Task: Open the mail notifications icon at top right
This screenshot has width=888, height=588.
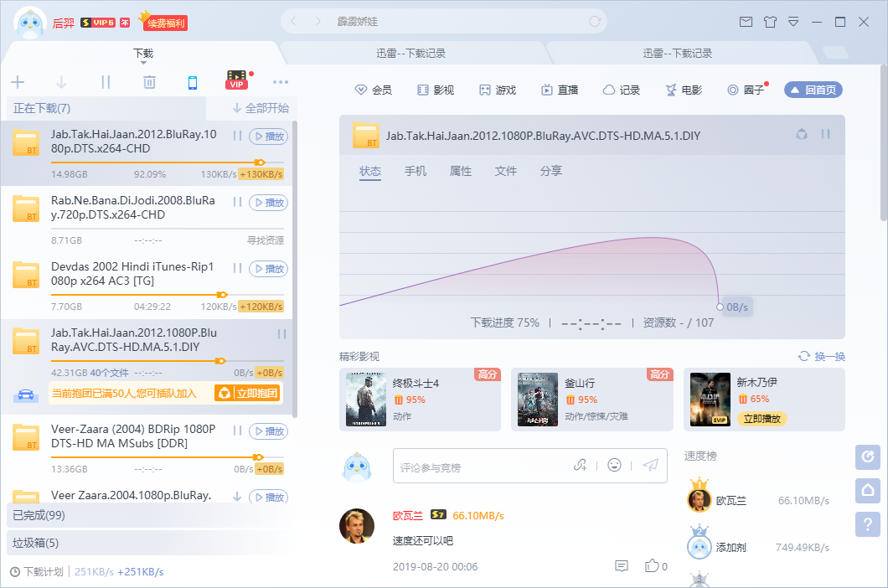Action: [x=746, y=23]
